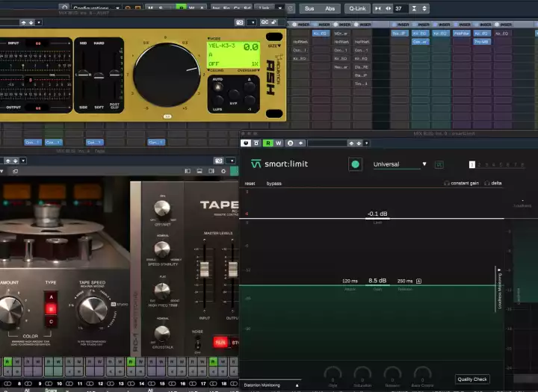
Task: Click the delta button on ASH
Action: click(x=249, y=87)
